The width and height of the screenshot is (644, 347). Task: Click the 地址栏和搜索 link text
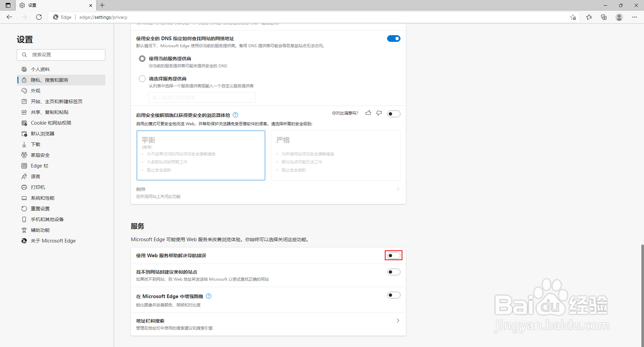click(x=150, y=321)
